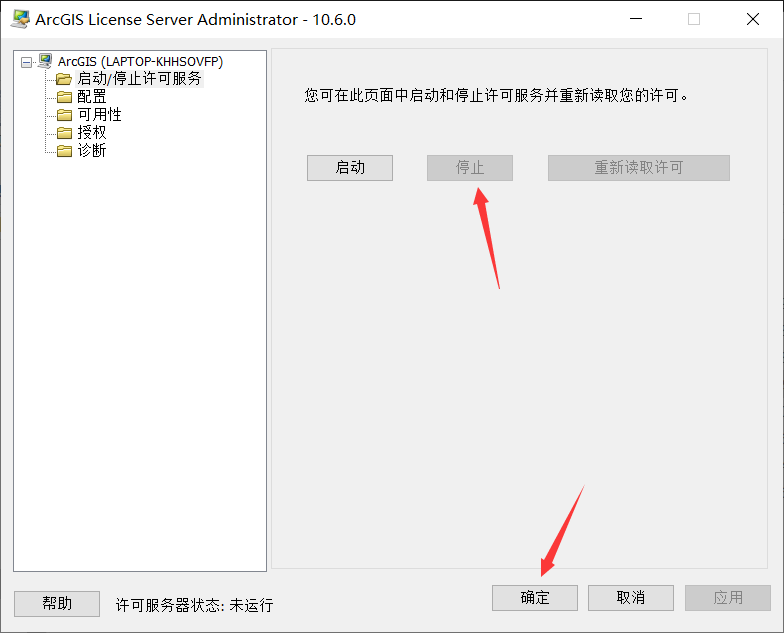Image resolution: width=784 pixels, height=633 pixels.
Task: Close the License Server Administrator window
Action: coord(752,20)
